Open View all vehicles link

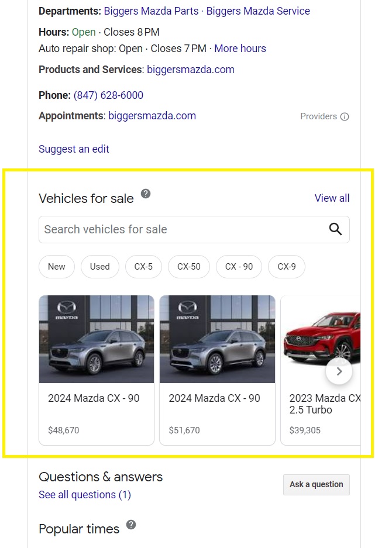click(332, 198)
